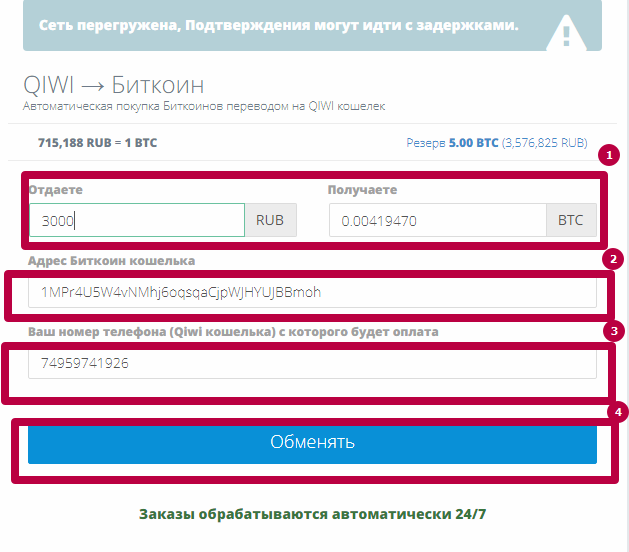This screenshot has width=629, height=552.
Task: Click the blue Обменять button
Action: (312, 443)
